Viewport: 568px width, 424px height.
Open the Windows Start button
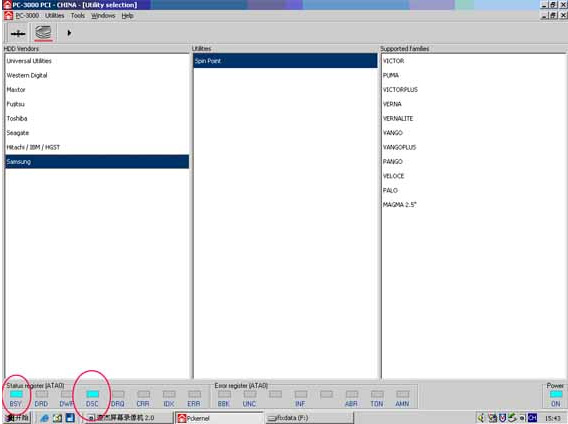(x=17, y=418)
